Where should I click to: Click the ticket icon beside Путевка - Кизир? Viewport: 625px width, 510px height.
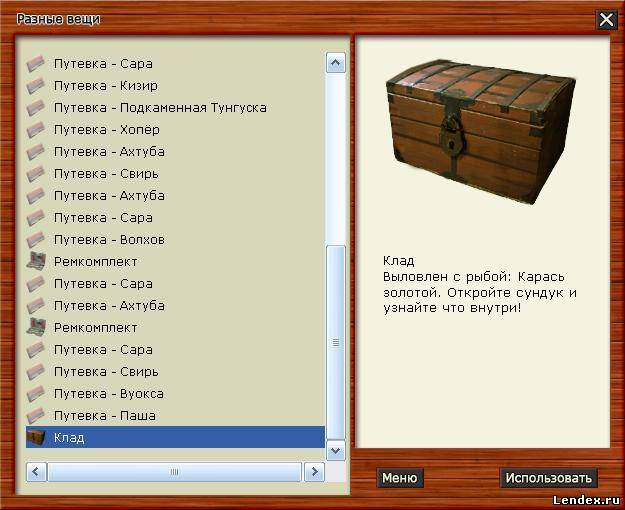coord(36,86)
